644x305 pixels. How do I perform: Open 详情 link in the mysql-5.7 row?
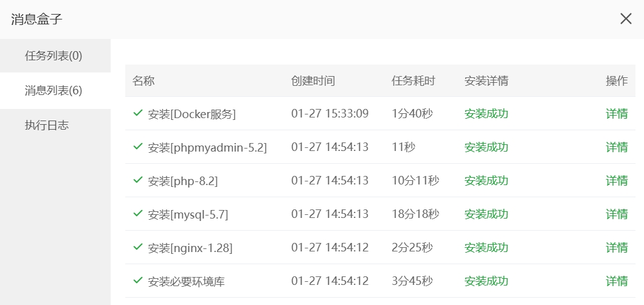pyautogui.click(x=617, y=214)
